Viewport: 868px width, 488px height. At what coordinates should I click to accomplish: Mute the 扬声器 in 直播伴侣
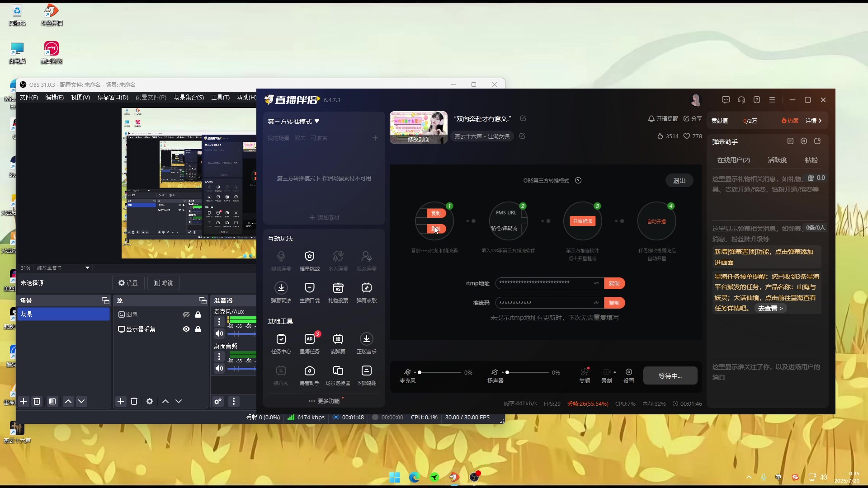(x=494, y=372)
